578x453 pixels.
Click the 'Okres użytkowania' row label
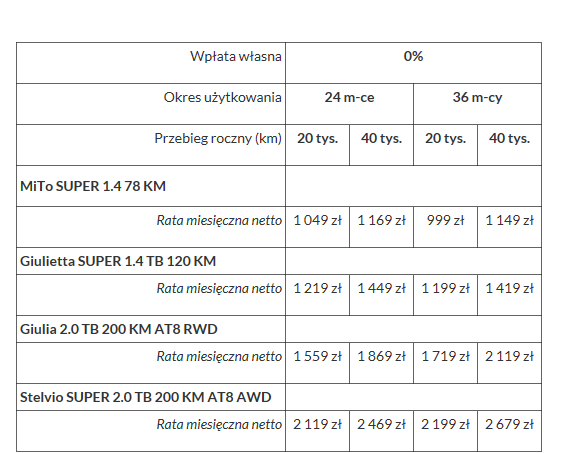coord(222,98)
